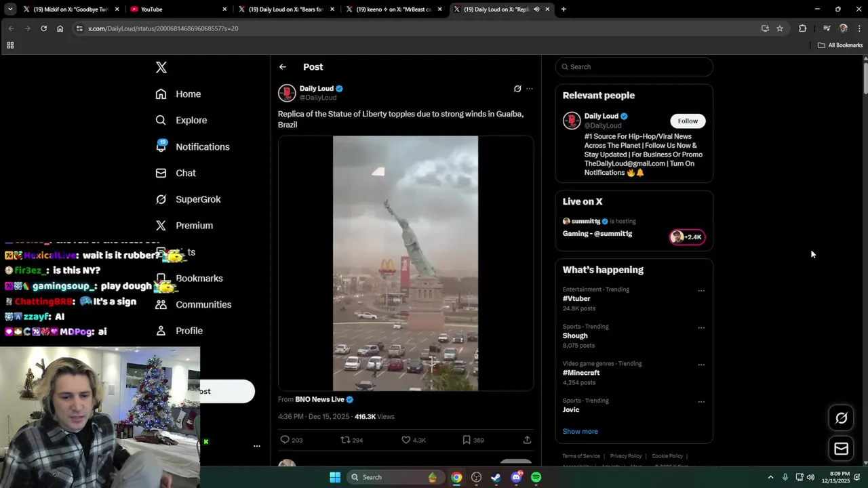Follow Daily Loud in Relevant people

pyautogui.click(x=688, y=121)
